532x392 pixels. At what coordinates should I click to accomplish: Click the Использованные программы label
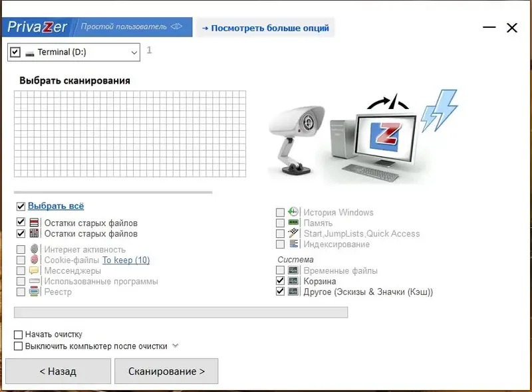(101, 282)
